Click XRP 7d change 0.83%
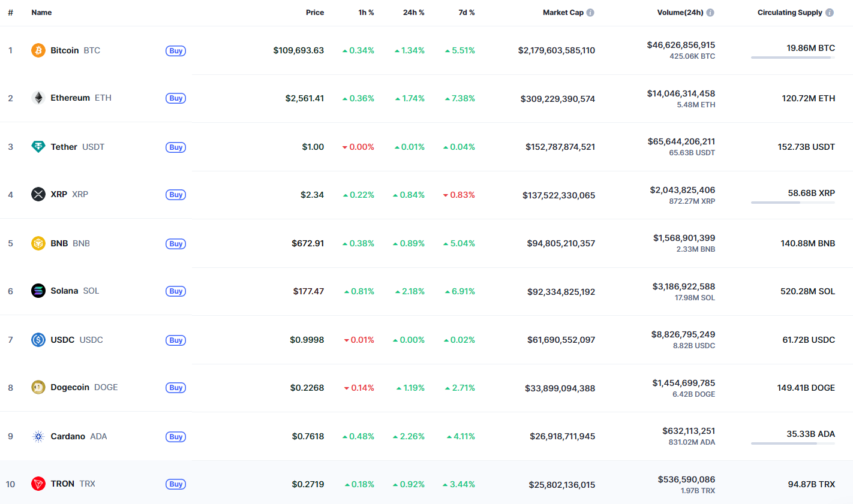This screenshot has width=853, height=504. click(459, 195)
